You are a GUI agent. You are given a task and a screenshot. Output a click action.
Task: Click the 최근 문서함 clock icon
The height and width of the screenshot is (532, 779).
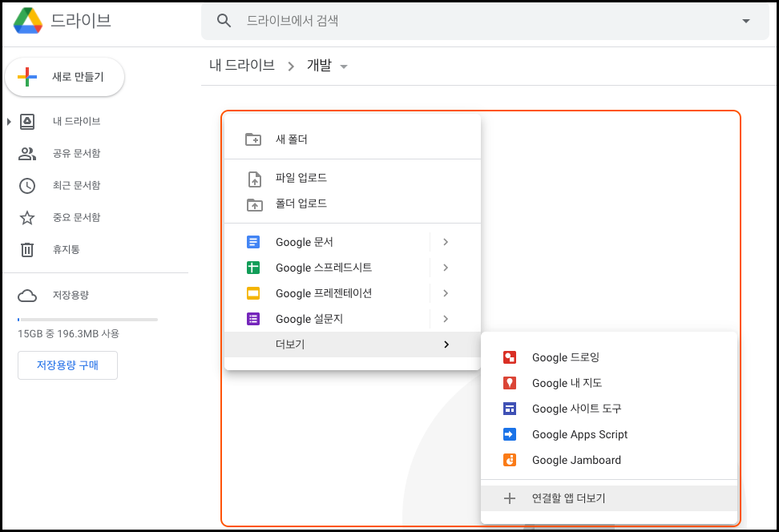[x=26, y=186]
